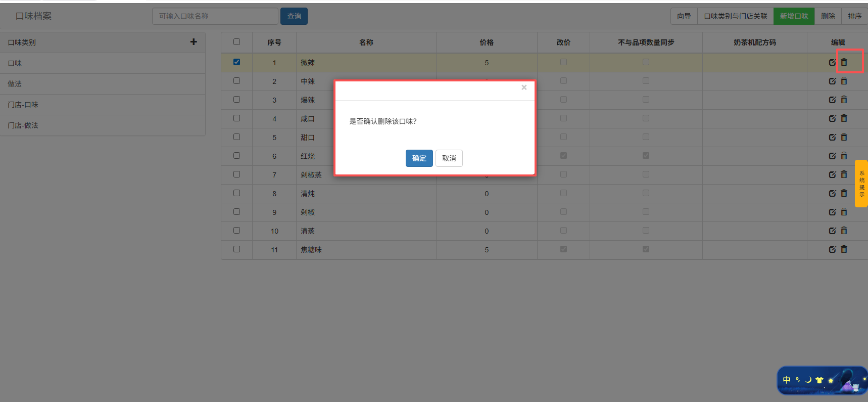Select the 中辣 row checkbox
The image size is (868, 402).
click(236, 81)
